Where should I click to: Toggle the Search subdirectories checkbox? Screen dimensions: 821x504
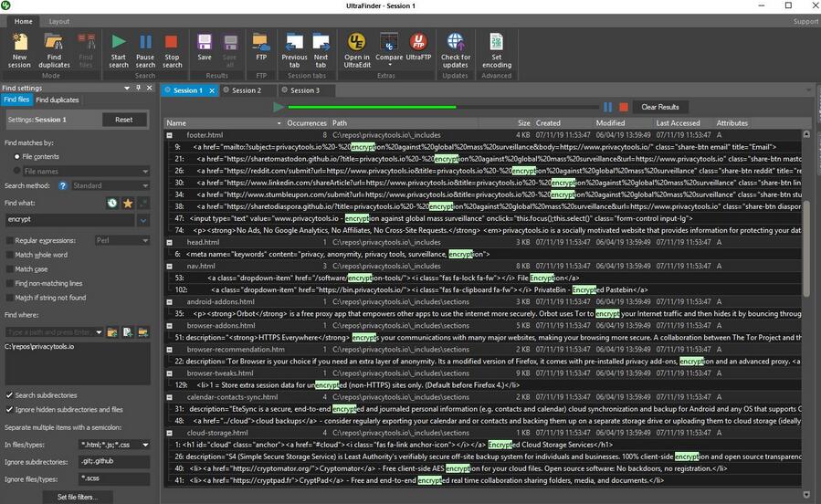coord(9,395)
